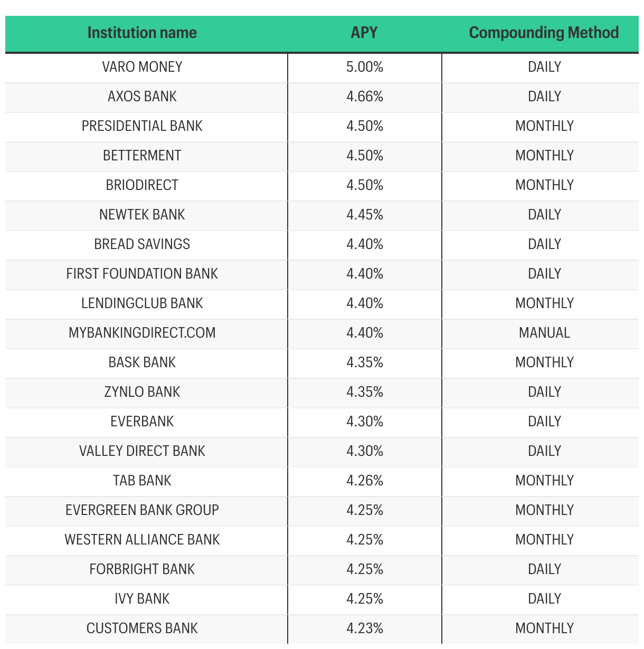
Task: Click the Institution name column header
Action: point(142,33)
